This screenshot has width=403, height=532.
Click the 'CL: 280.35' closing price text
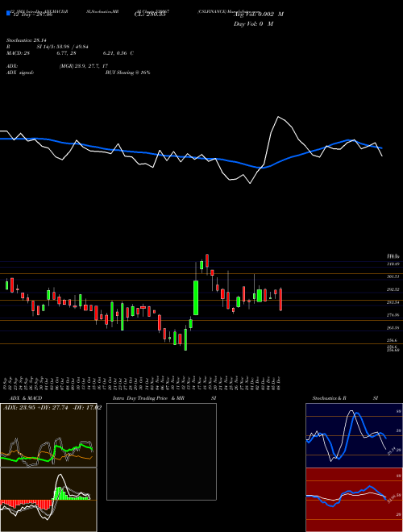click(150, 15)
